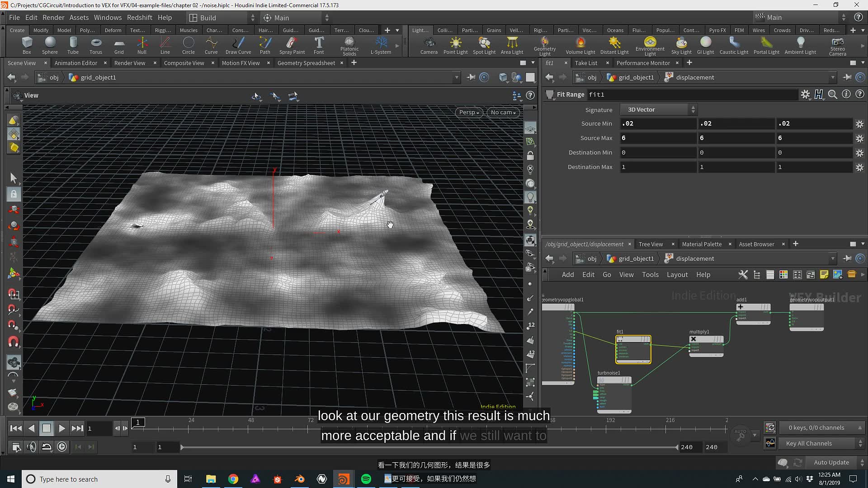
Task: Select the Draw Curve tool
Action: click(238, 46)
